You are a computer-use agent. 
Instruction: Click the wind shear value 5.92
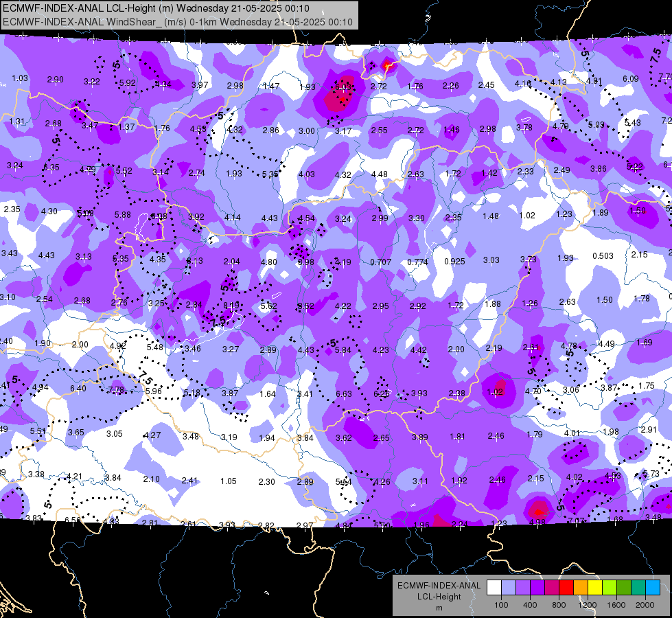pyautogui.click(x=127, y=83)
